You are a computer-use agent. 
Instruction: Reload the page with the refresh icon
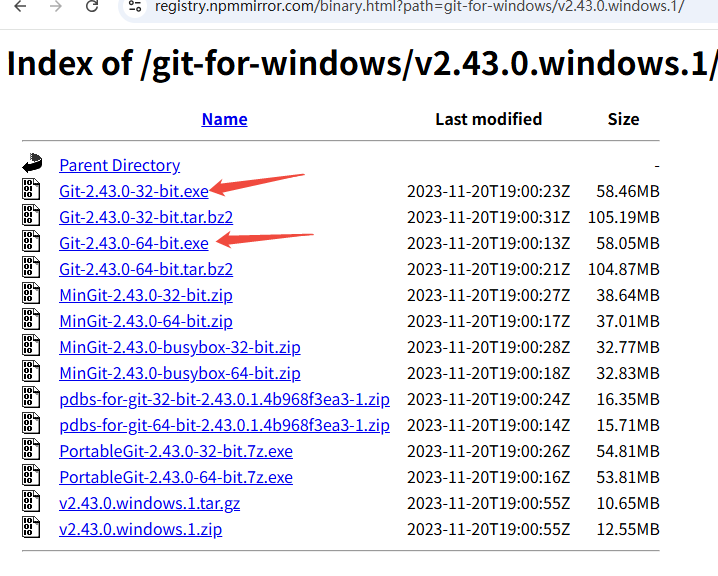coord(92,6)
